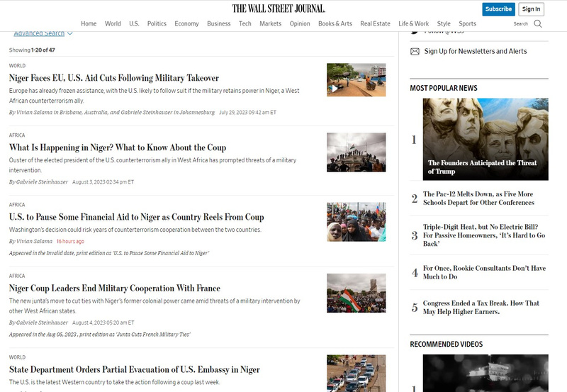567x392 pixels.
Task: Click the newsletter envelope icon
Action: tap(415, 51)
